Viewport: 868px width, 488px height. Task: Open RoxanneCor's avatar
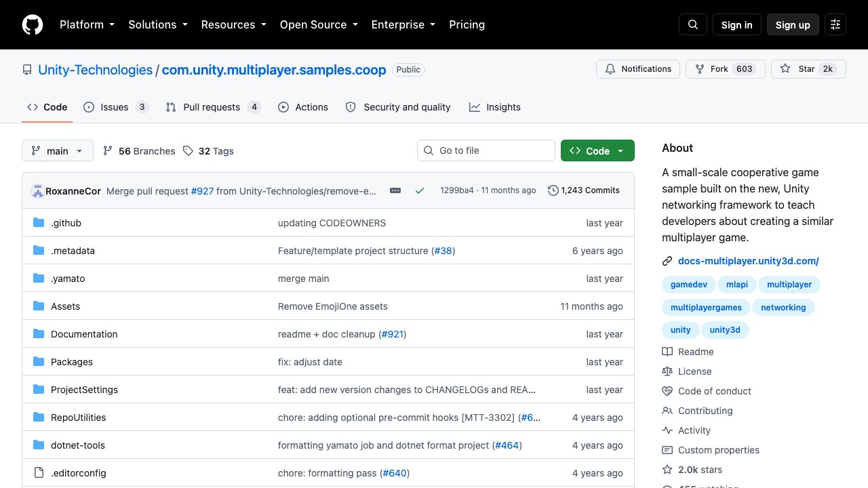(37, 191)
